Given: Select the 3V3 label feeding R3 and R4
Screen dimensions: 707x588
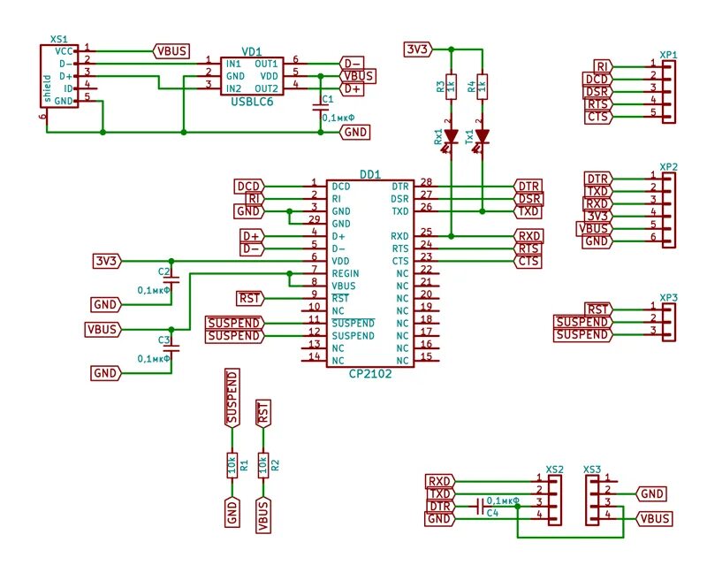Looking at the screenshot, I should pyautogui.click(x=418, y=50).
